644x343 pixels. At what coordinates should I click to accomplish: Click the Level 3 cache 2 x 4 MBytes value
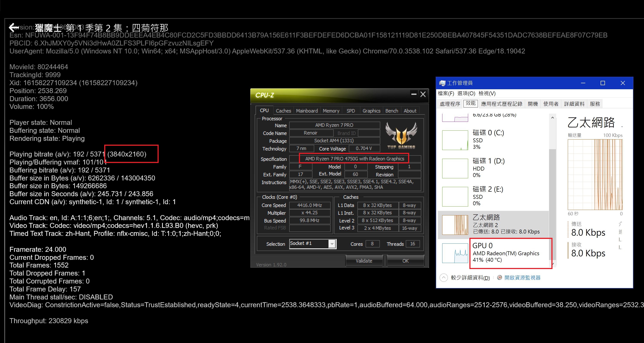coord(377,228)
